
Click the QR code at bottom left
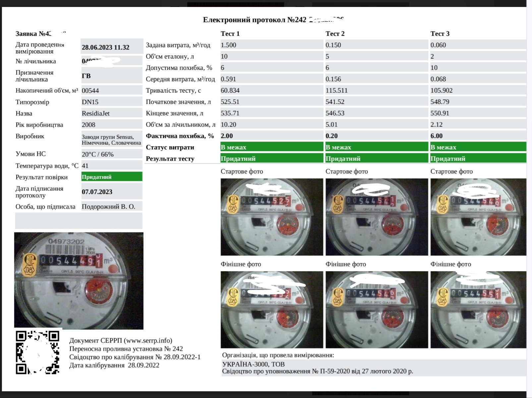coord(37,352)
